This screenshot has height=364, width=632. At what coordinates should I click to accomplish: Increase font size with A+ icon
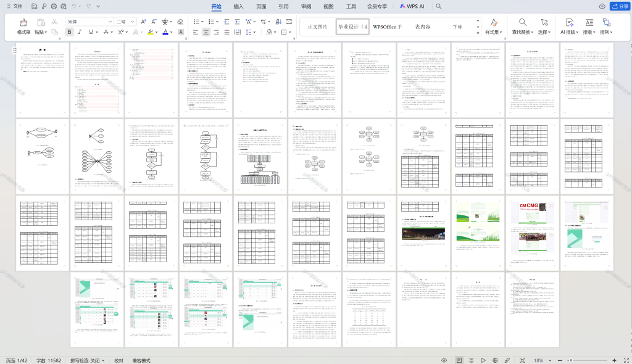coord(143,22)
